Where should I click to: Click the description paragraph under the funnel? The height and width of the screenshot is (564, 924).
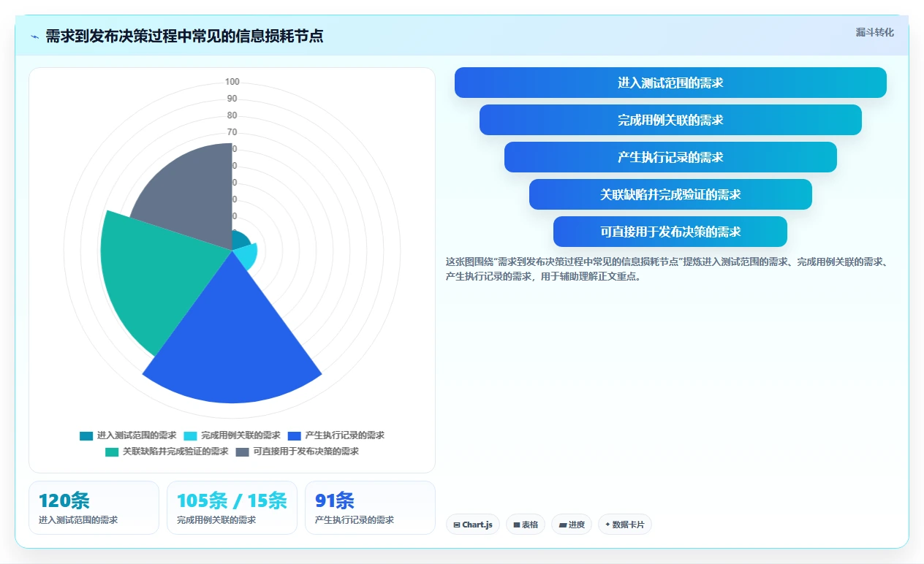coord(666,269)
